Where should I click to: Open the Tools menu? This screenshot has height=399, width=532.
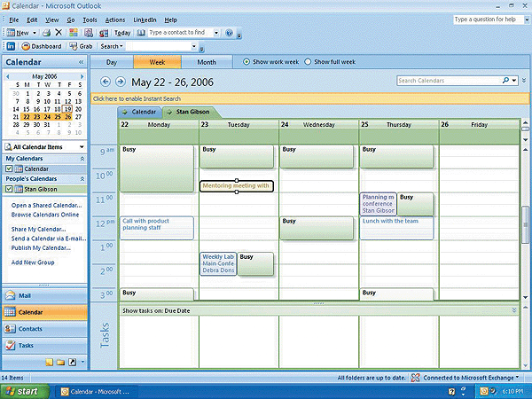tap(90, 20)
